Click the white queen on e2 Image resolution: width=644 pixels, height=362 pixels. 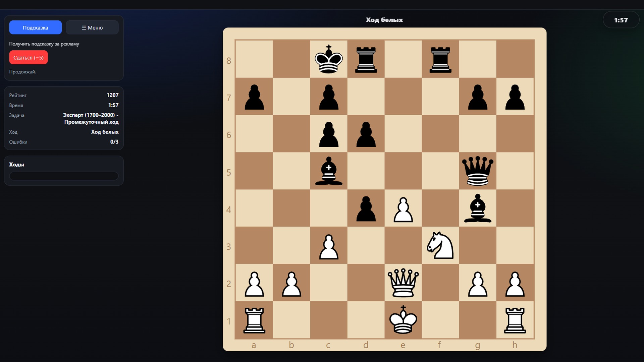[x=403, y=283]
